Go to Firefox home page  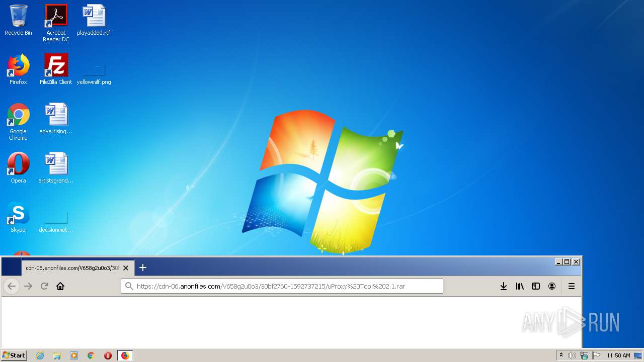[x=60, y=286]
